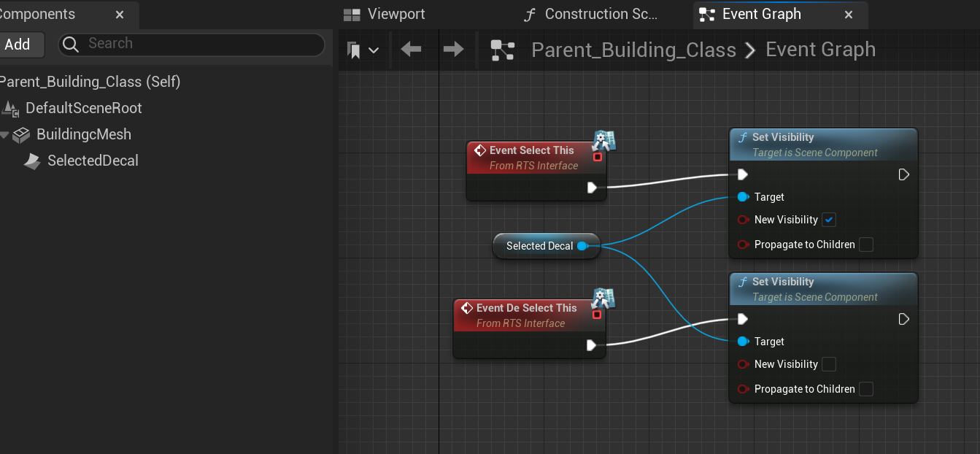Click lower Set Visibility exec input pin
The width and height of the screenshot is (980, 454).
[743, 319]
